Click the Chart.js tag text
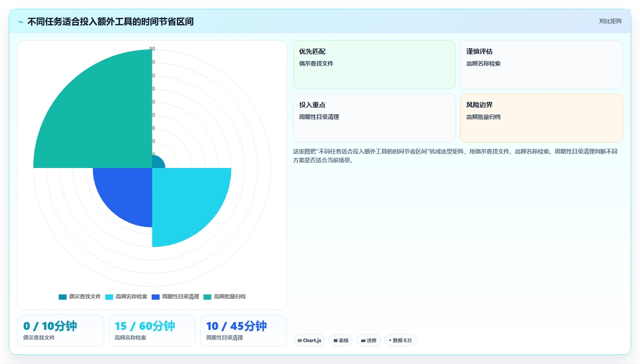The width and height of the screenshot is (640, 364). [312, 340]
